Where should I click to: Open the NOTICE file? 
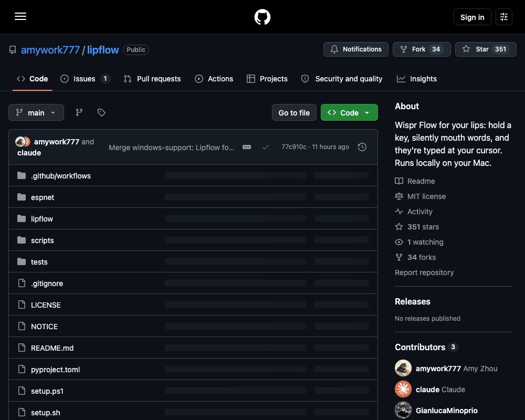pos(44,327)
